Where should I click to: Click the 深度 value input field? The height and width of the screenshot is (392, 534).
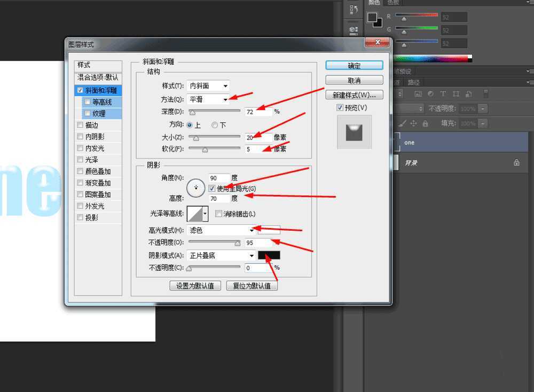(260, 111)
